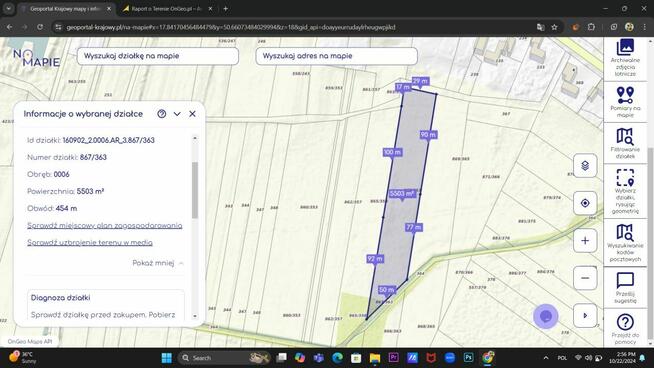Click Numer działki value 867/363
The height and width of the screenshot is (368, 654).
92,157
